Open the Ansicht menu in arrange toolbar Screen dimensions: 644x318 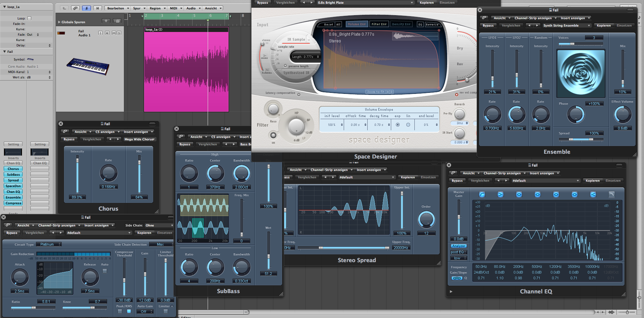(x=213, y=8)
